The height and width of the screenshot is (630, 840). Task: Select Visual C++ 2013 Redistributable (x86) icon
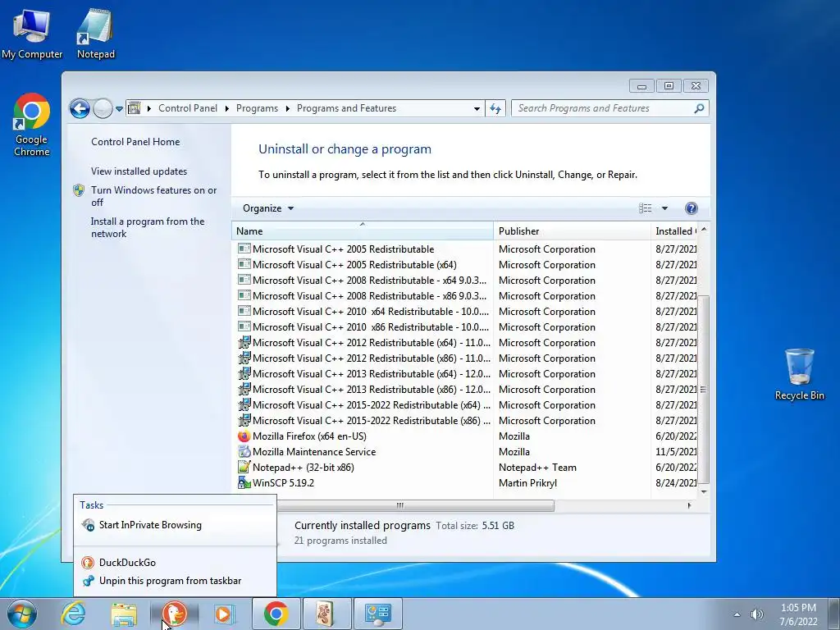(x=244, y=389)
